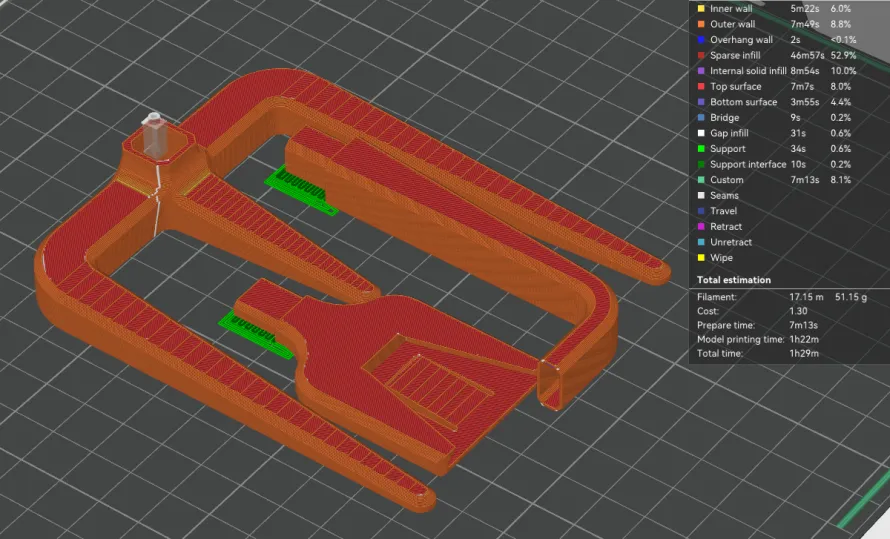Click the purple Internal solid infill icon
Screen dimensions: 890x539
[x=701, y=71]
